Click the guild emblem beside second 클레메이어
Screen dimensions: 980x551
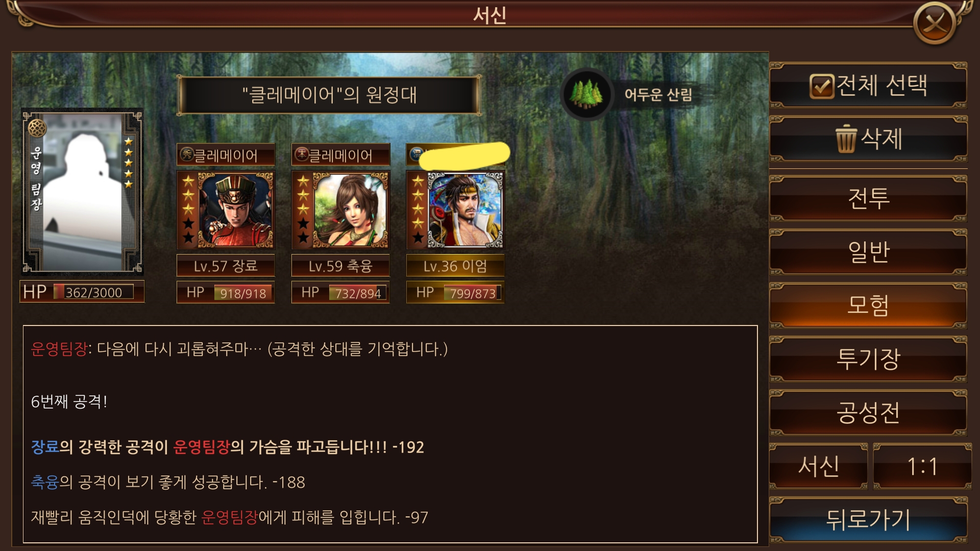click(302, 155)
